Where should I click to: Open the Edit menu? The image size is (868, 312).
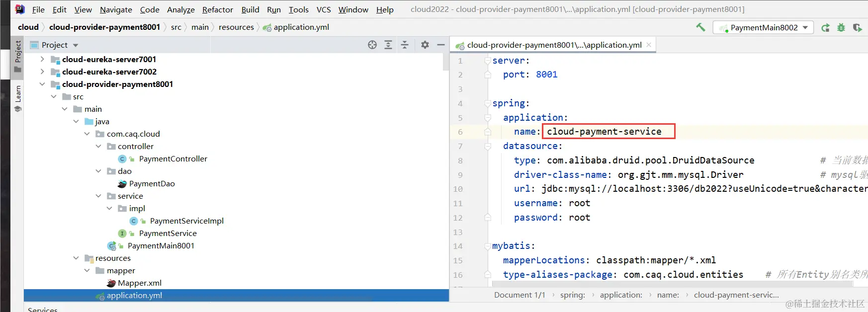click(x=59, y=9)
